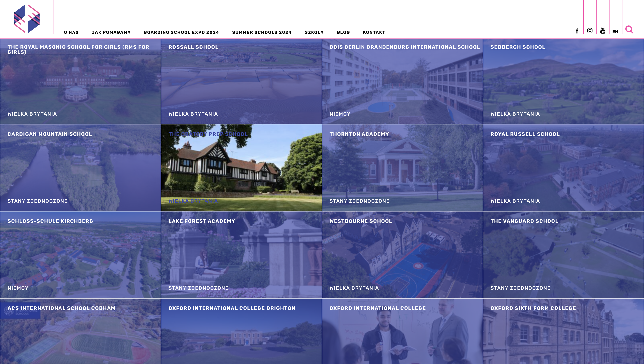This screenshot has height=364, width=644.
Task: Click WIELKA BRYTANIA under Royal Russell School
Action: [x=515, y=201]
